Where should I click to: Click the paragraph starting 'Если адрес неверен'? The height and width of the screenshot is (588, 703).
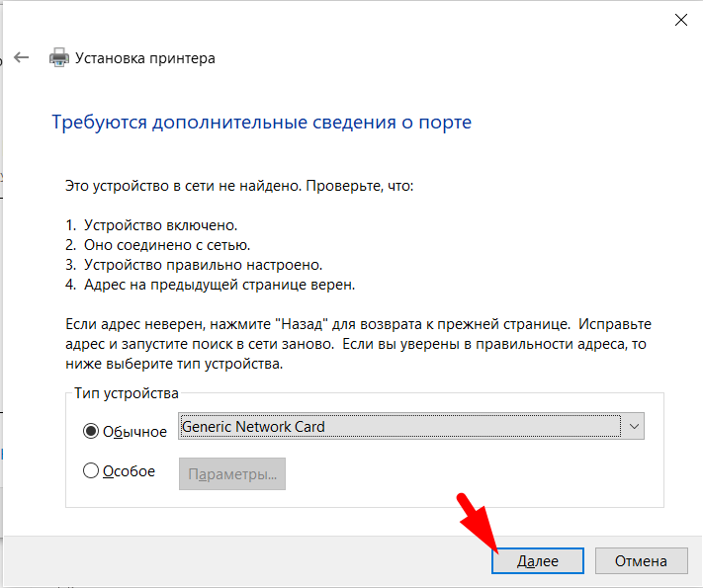pyautogui.click(x=358, y=344)
